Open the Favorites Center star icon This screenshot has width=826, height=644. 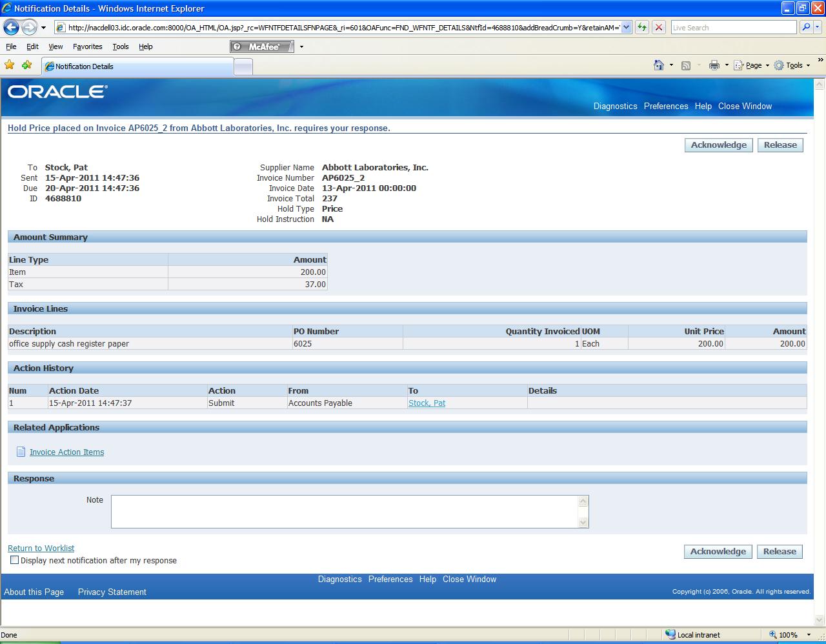tap(9, 65)
